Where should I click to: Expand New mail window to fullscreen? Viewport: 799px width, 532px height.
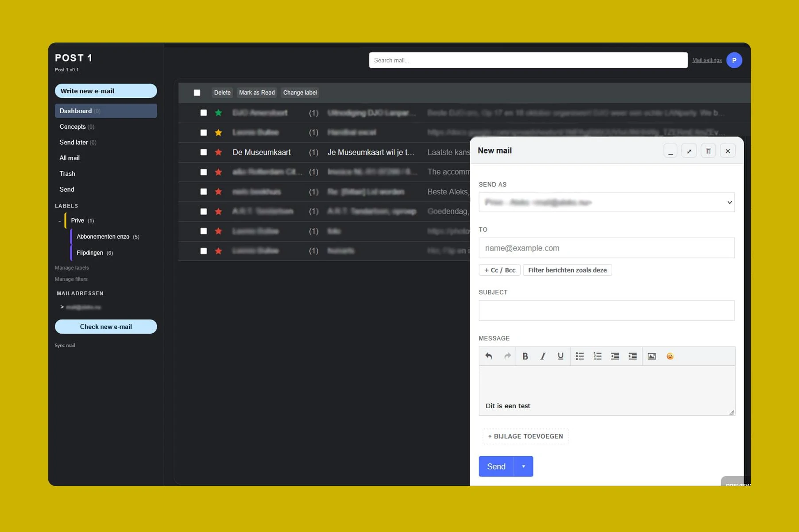pyautogui.click(x=689, y=151)
